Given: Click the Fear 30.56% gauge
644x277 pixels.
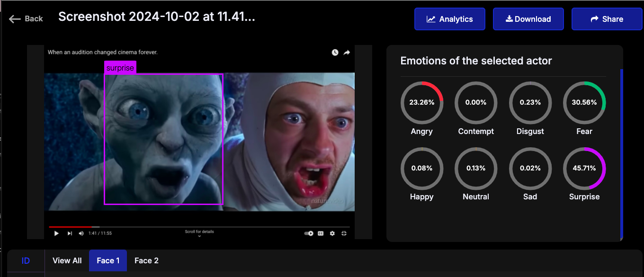Looking at the screenshot, I should click(x=584, y=103).
